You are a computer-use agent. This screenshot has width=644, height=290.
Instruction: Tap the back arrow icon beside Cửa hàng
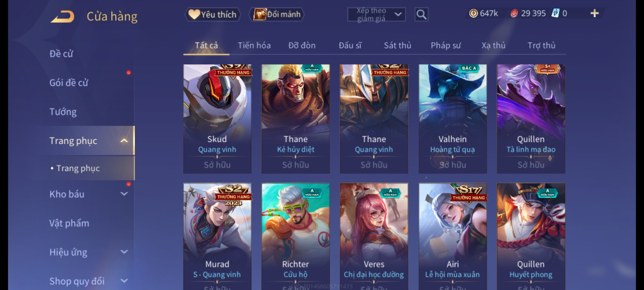tap(63, 17)
